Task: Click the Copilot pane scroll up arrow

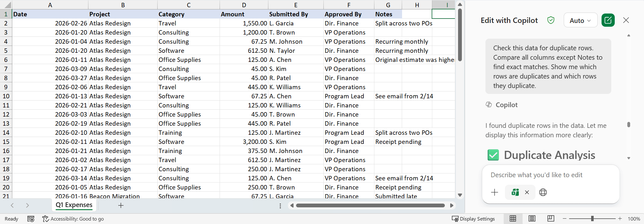Action: point(629,36)
